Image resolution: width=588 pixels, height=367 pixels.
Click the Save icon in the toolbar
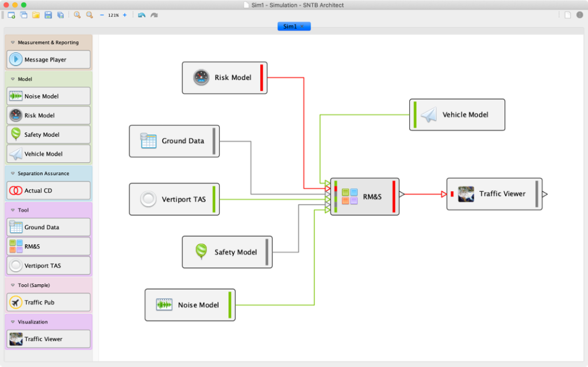tap(48, 15)
